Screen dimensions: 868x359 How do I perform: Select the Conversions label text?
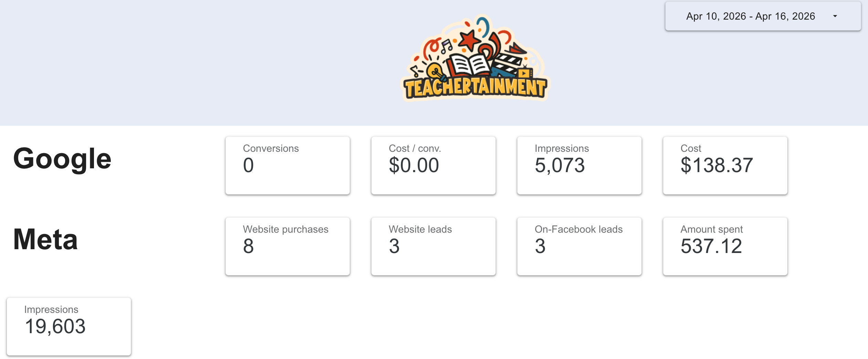point(271,148)
